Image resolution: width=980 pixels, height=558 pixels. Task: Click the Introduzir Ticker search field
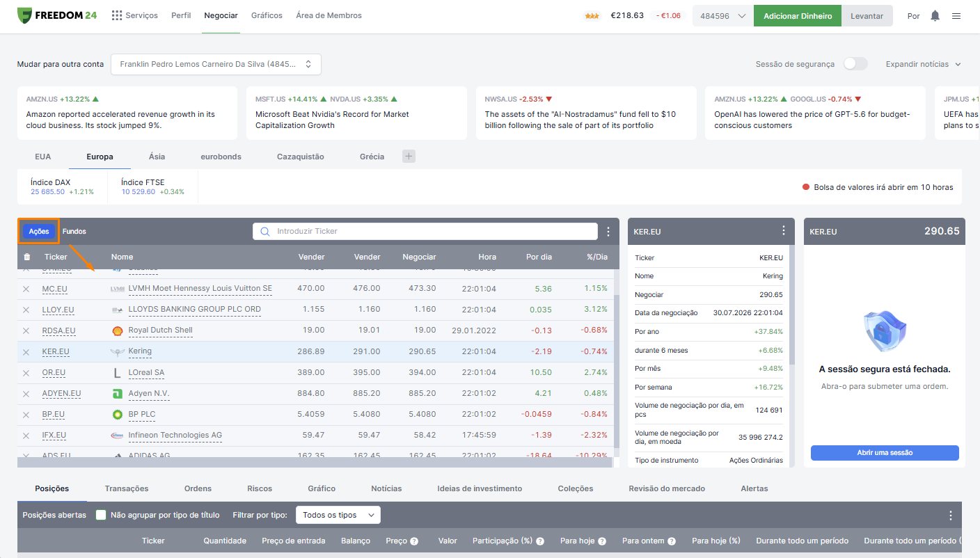[425, 231]
